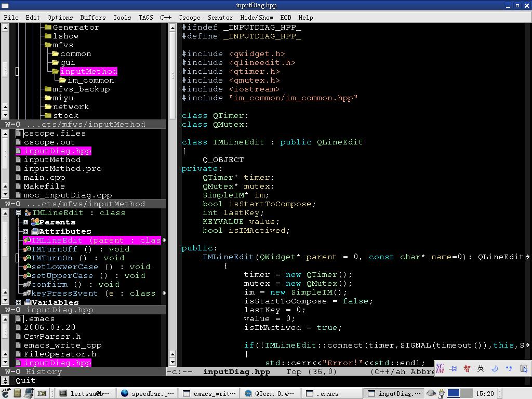
Task: Open the File menu
Action: click(11, 18)
